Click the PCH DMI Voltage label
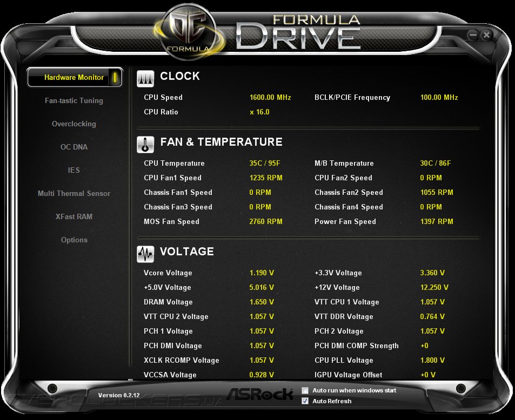 coord(173,346)
